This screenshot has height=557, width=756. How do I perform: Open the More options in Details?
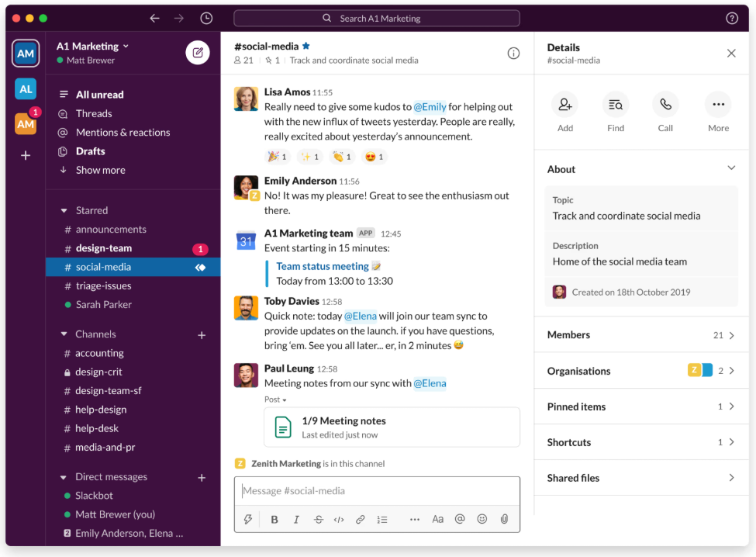[x=718, y=104]
